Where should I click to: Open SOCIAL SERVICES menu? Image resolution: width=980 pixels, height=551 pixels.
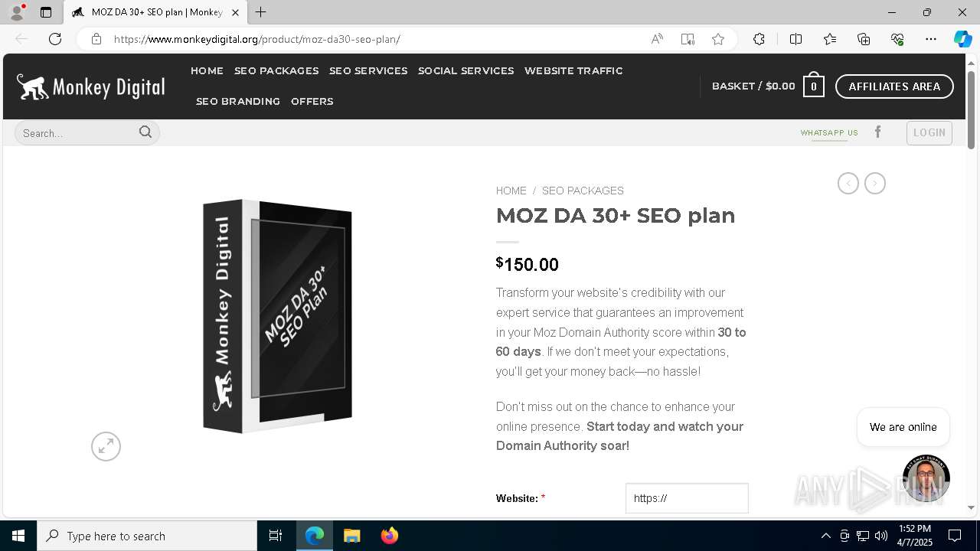point(465,70)
